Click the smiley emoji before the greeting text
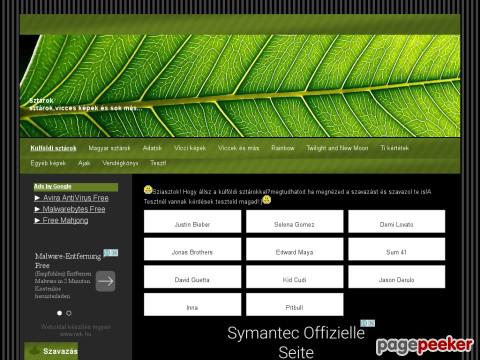The width and height of the screenshot is (480, 360). point(148,190)
